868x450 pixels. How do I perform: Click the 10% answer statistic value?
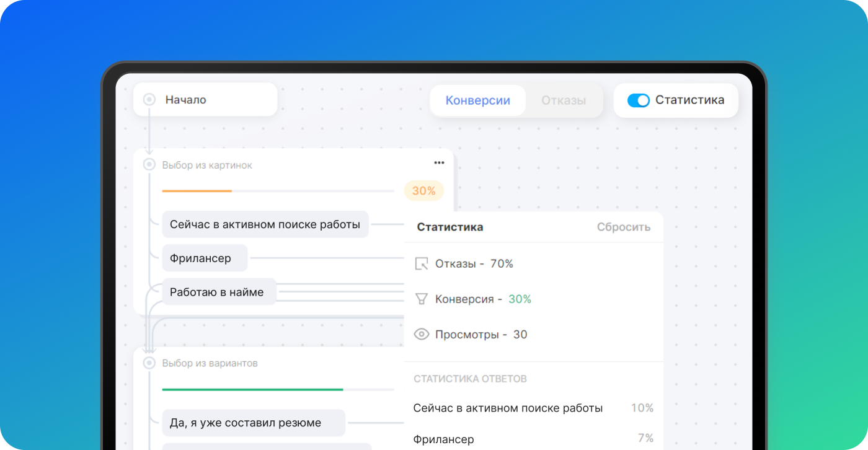point(642,408)
